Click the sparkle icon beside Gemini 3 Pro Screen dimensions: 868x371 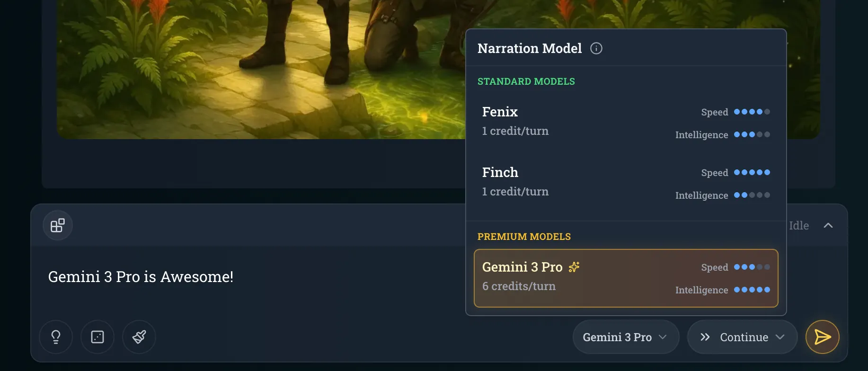(x=574, y=267)
